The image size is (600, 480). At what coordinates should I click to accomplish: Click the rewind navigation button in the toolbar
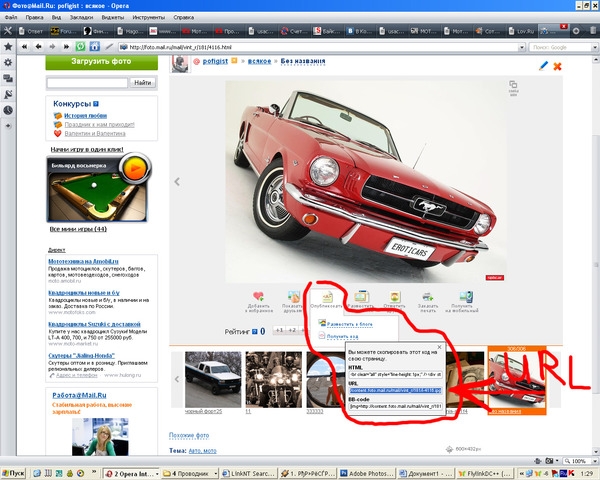click(24, 47)
